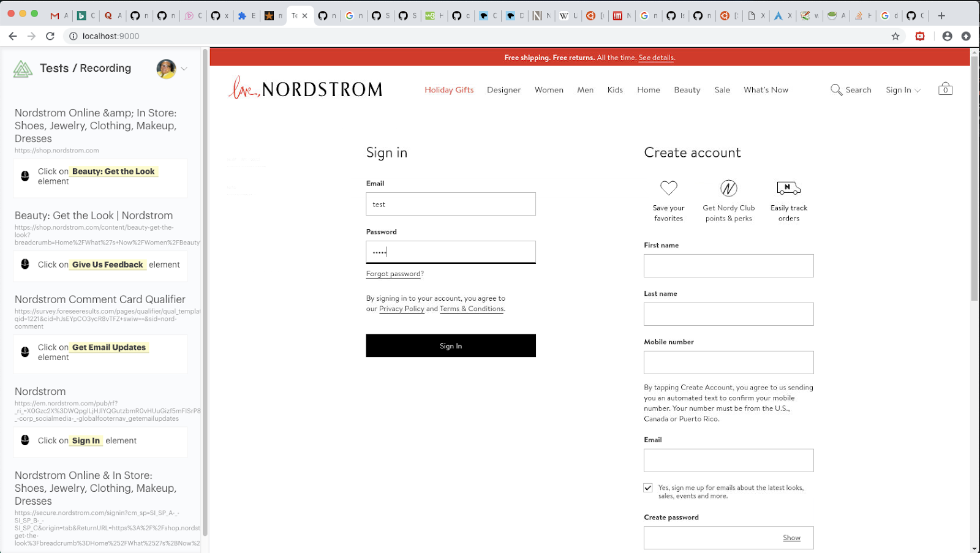Open the What's Now menu
Screen dimensions: 980x553
[x=766, y=90]
